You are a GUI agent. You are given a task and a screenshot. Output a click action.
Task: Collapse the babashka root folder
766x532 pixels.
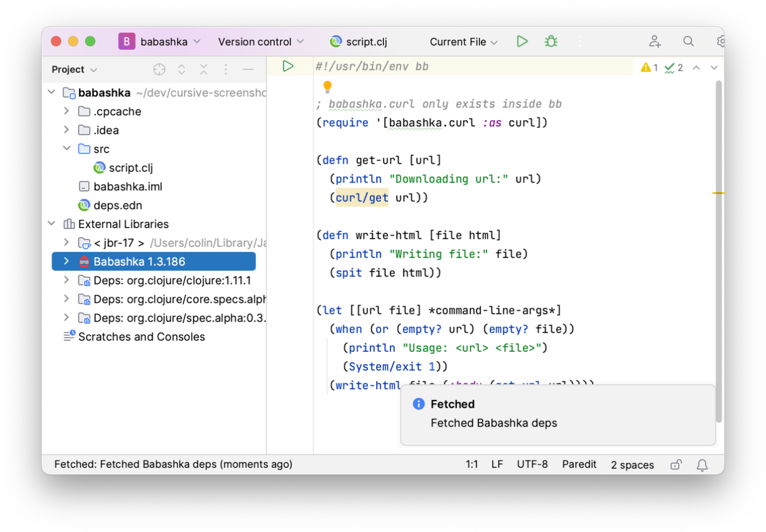[x=52, y=92]
